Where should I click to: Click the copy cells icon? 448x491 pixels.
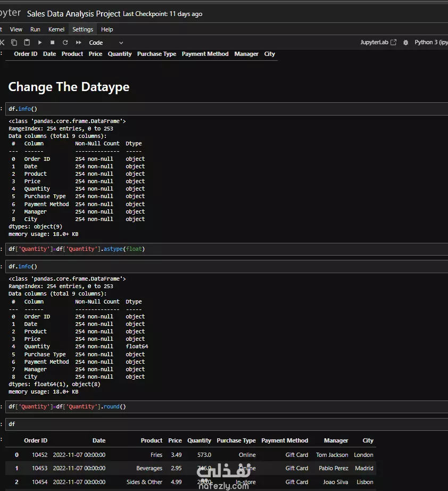click(14, 42)
